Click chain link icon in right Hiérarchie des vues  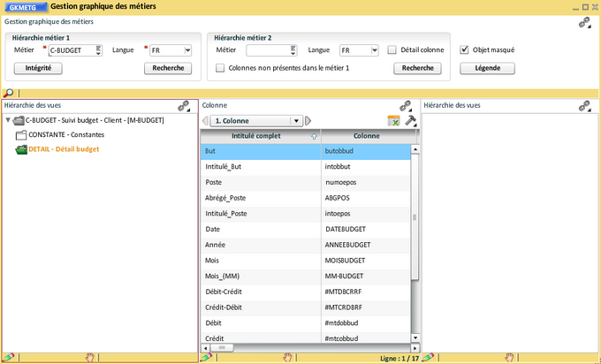(x=584, y=106)
